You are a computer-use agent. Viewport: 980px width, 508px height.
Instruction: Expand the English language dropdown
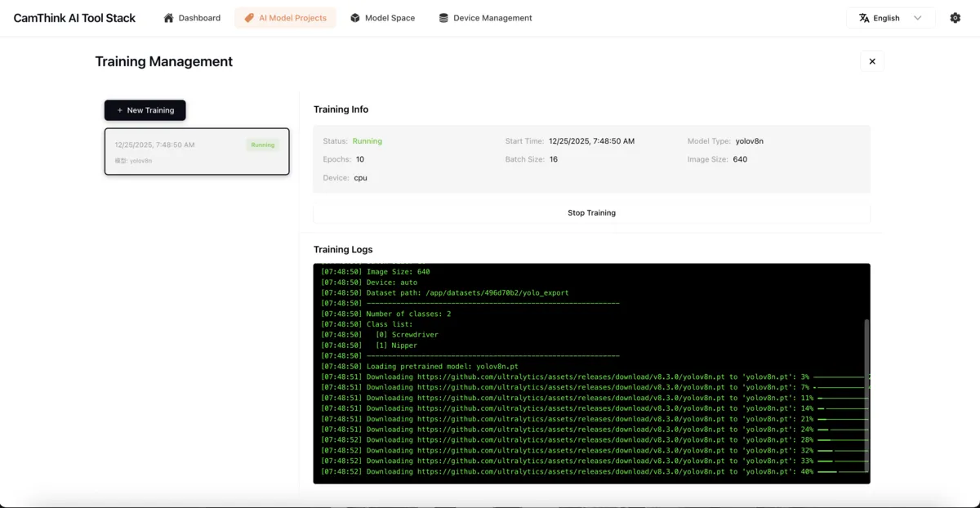click(x=891, y=18)
